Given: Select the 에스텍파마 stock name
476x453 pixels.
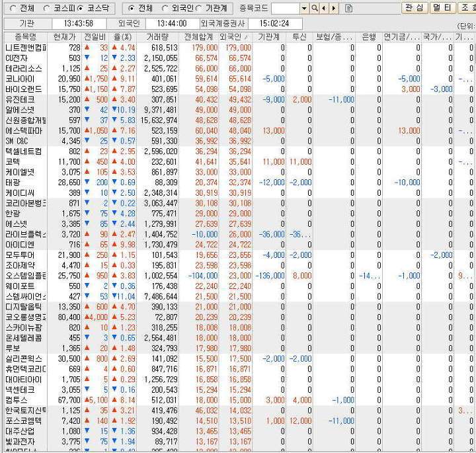Looking at the screenshot, I should point(23,130).
